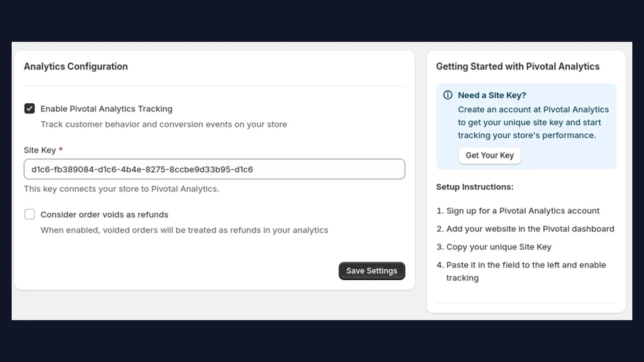Click 'This key connects your store' helper text

point(122,189)
